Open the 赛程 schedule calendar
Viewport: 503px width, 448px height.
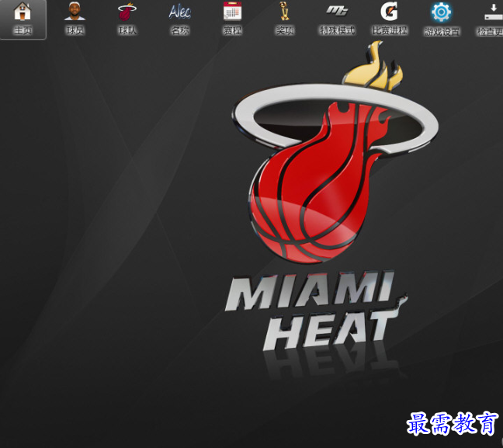click(232, 19)
